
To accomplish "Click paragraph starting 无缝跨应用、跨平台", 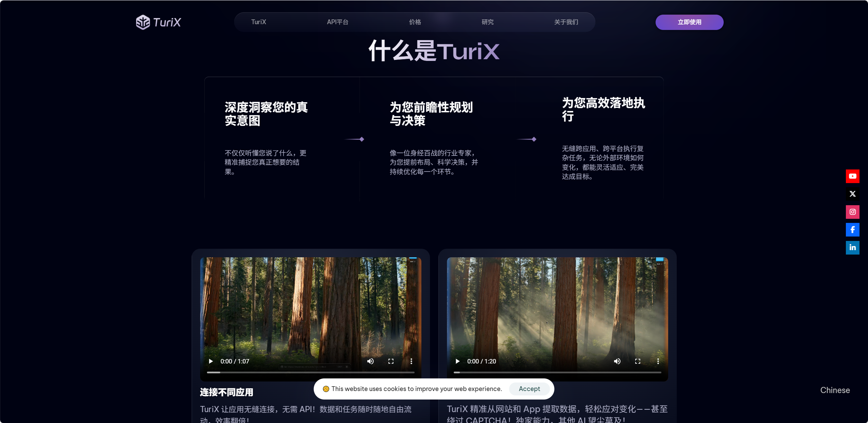I will click(x=603, y=163).
